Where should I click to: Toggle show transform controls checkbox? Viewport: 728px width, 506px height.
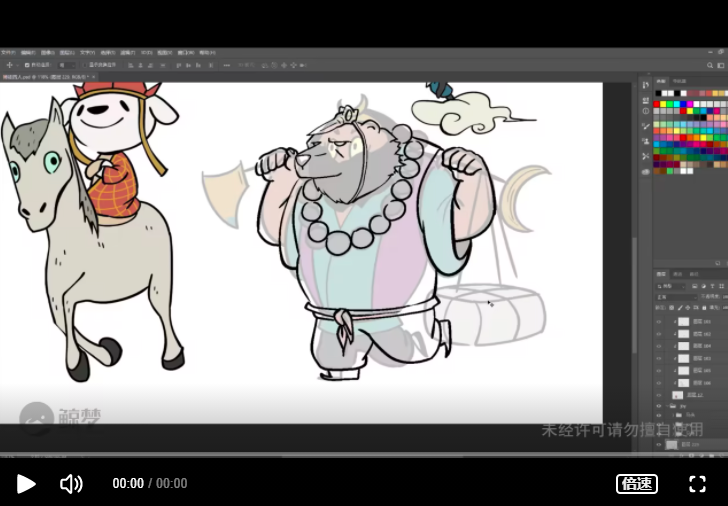click(x=84, y=65)
